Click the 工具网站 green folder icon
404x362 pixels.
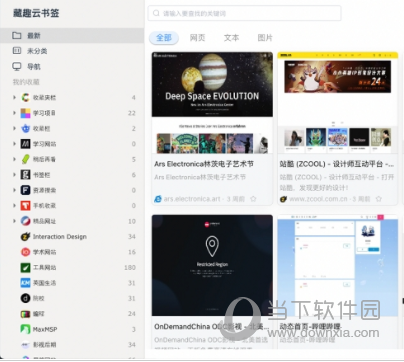[26, 267]
